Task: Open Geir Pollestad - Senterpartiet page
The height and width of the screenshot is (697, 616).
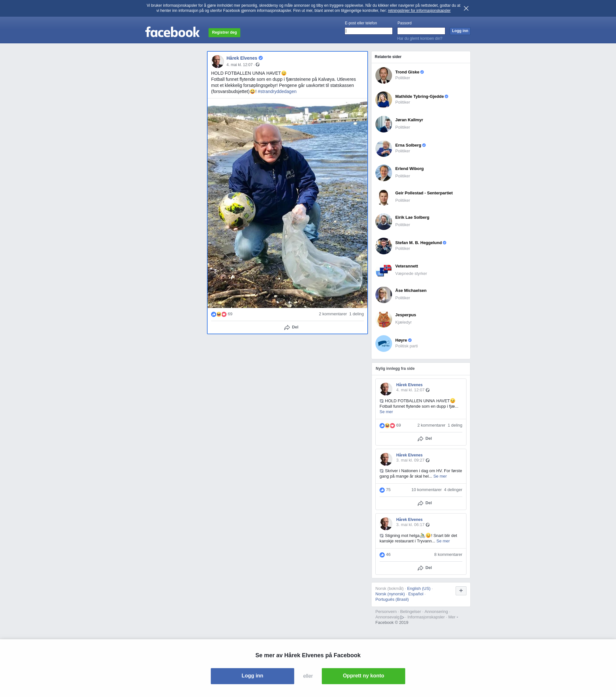Action: click(424, 193)
